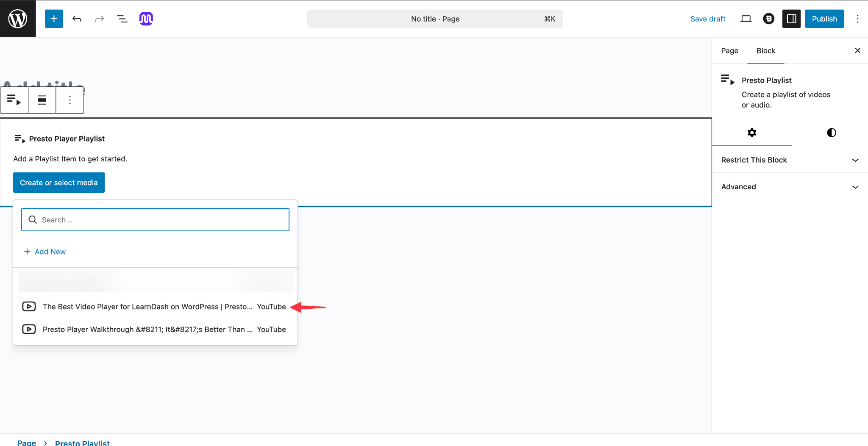This screenshot has height=446, width=868.
Task: Click the Add New link
Action: click(x=45, y=251)
